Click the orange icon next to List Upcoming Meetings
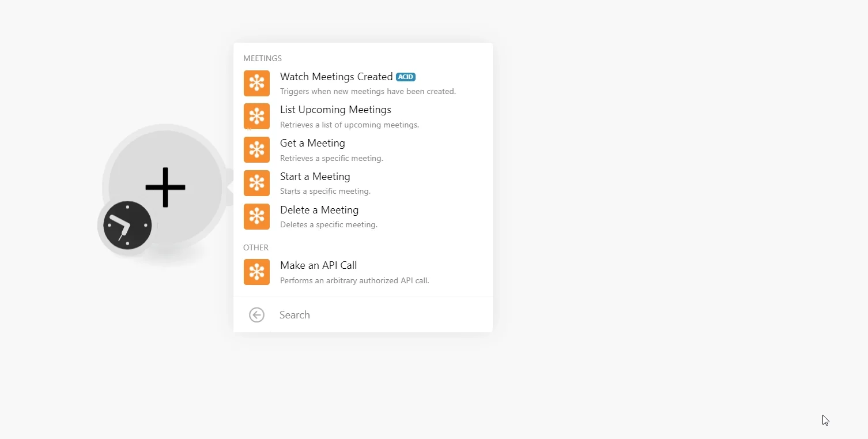The width and height of the screenshot is (868, 439). 256,117
